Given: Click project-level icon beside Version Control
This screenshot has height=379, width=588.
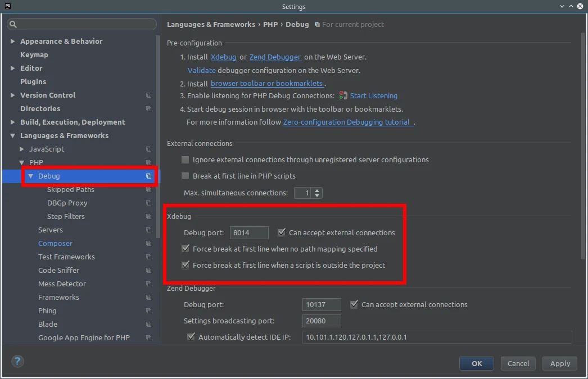Looking at the screenshot, I should 148,95.
